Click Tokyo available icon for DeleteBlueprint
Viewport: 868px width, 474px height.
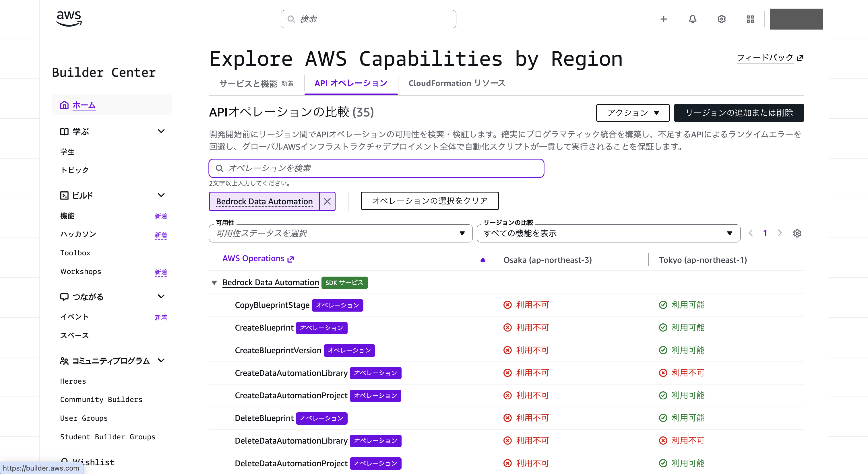663,418
